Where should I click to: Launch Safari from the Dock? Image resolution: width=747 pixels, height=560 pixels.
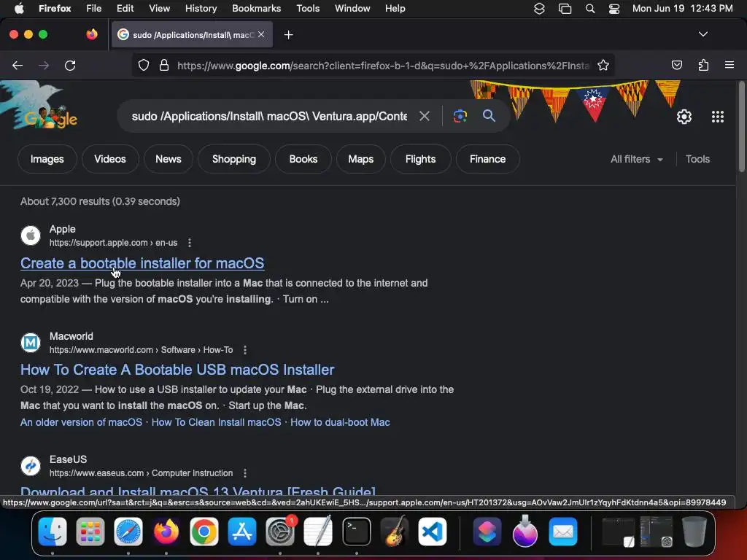tap(128, 531)
